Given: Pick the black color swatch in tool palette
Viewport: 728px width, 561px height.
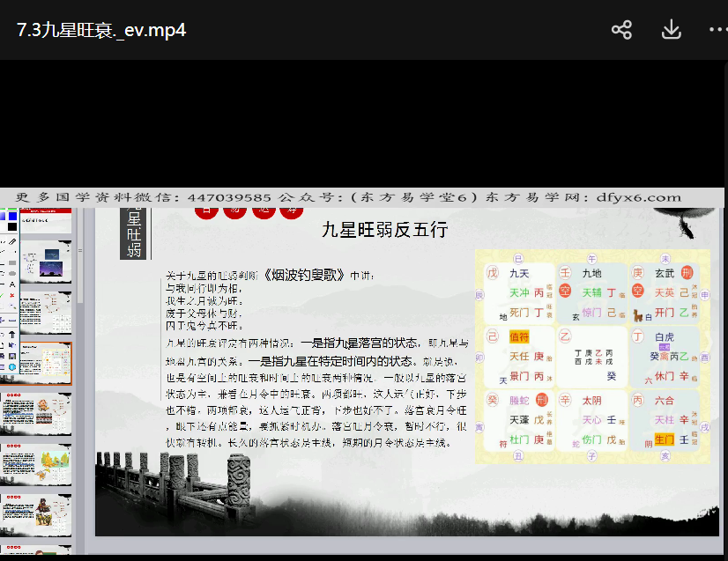Looking at the screenshot, I should coord(11,227).
